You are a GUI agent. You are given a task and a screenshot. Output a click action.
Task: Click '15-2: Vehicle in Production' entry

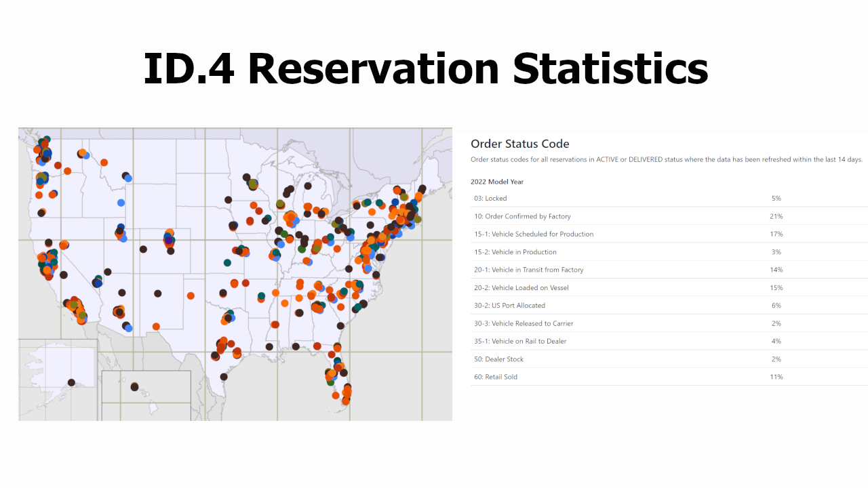coord(515,252)
